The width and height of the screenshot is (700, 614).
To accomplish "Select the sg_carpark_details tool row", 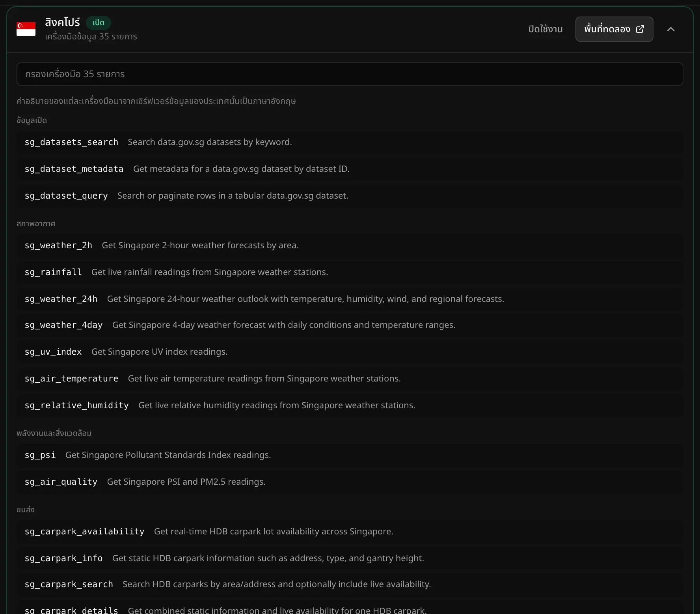I will [x=350, y=607].
